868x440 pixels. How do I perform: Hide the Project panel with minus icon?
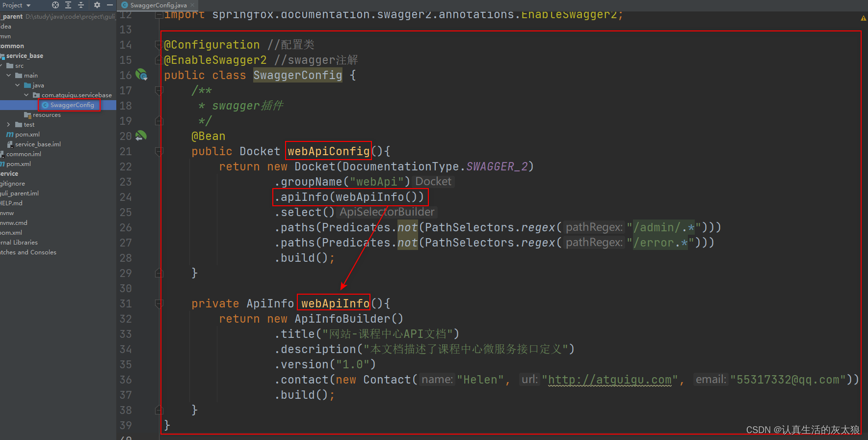tap(110, 5)
